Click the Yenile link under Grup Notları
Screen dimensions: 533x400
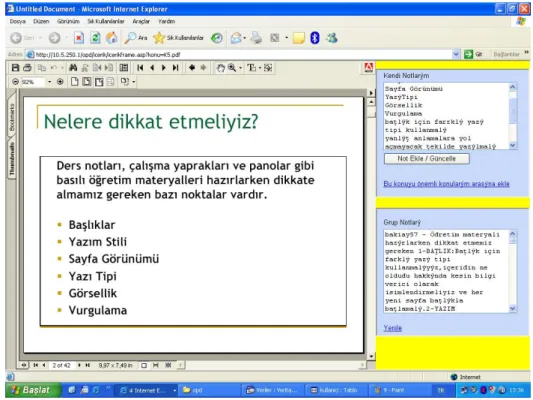tap(393, 328)
